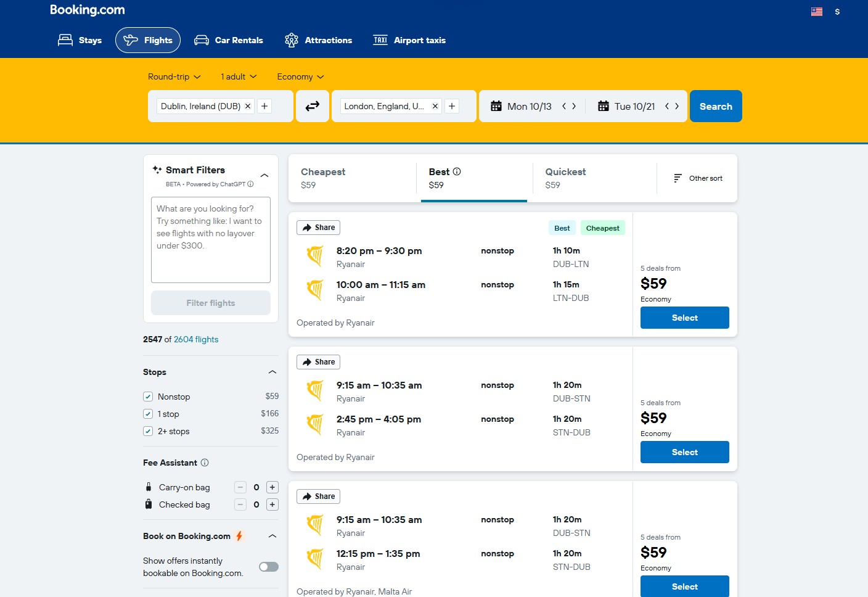Remove London, England destination chip
Viewport: 868px width, 597px height.
(x=435, y=106)
